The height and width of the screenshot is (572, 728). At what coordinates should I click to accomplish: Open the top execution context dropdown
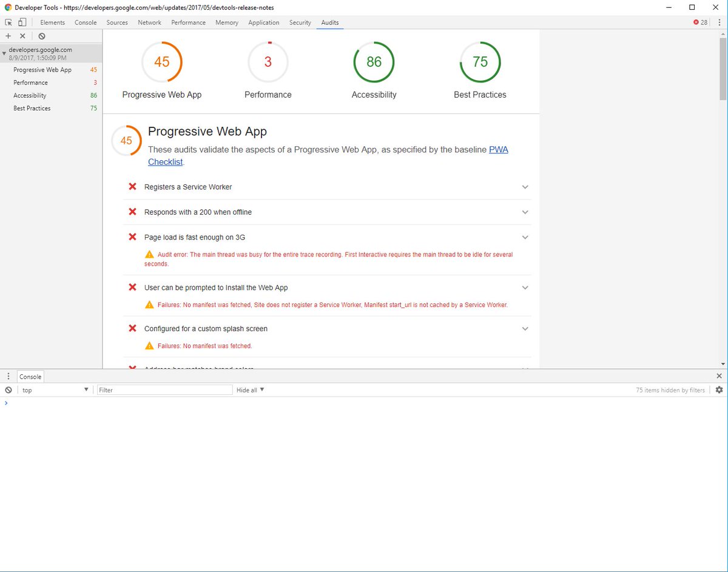click(55, 390)
